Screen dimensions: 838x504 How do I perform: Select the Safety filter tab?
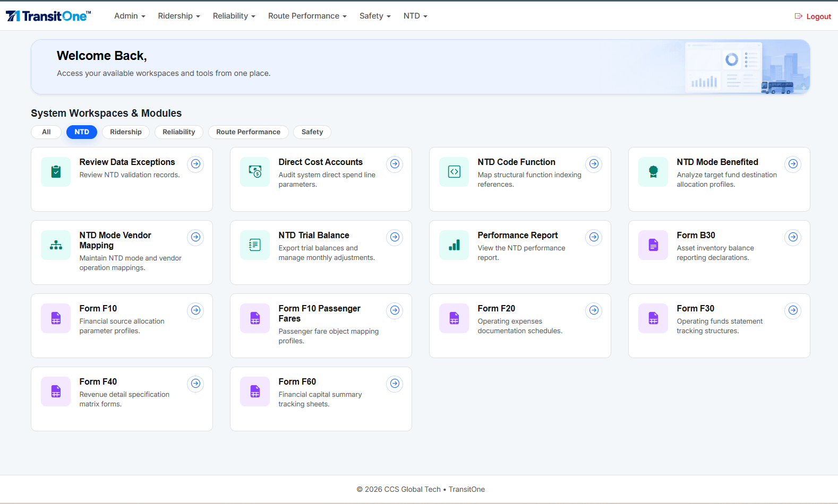click(x=312, y=132)
